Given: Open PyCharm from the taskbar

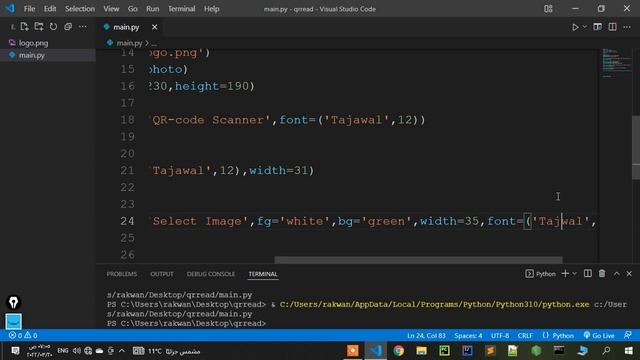Looking at the screenshot, I should pyautogui.click(x=444, y=351).
